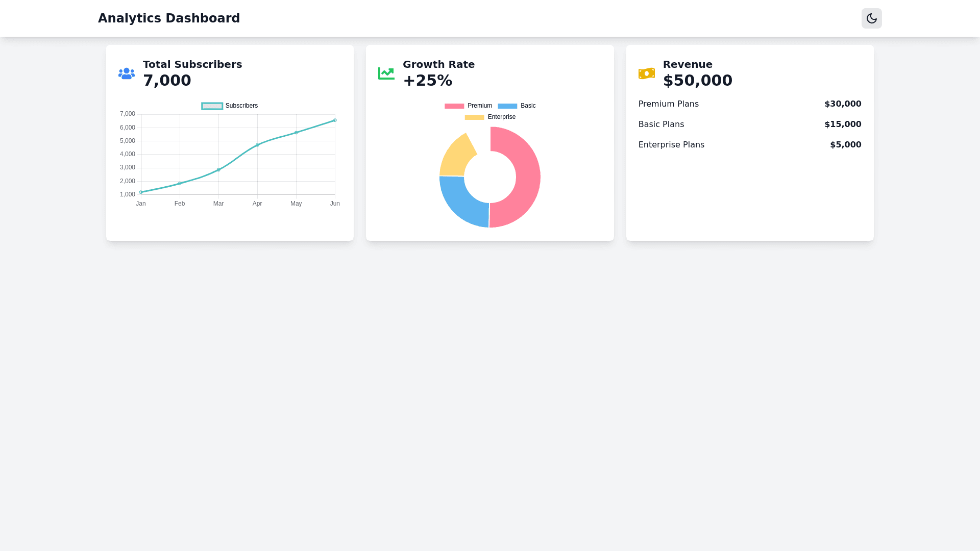This screenshot has height=551, width=980.
Task: Click the yellow money bill icon
Action: point(646,73)
